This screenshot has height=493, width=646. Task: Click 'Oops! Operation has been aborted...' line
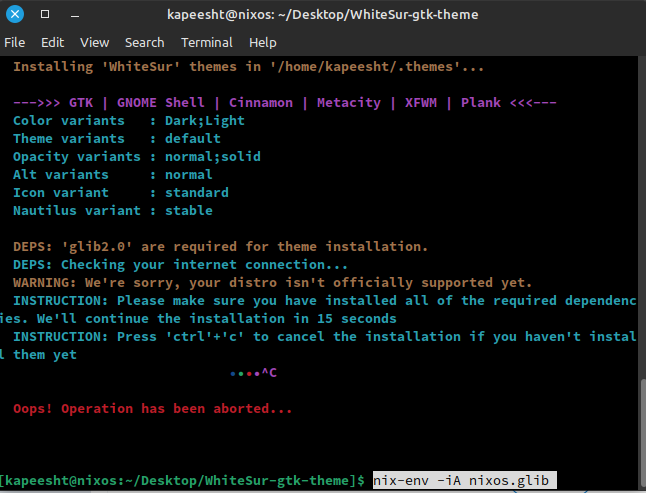pos(152,409)
